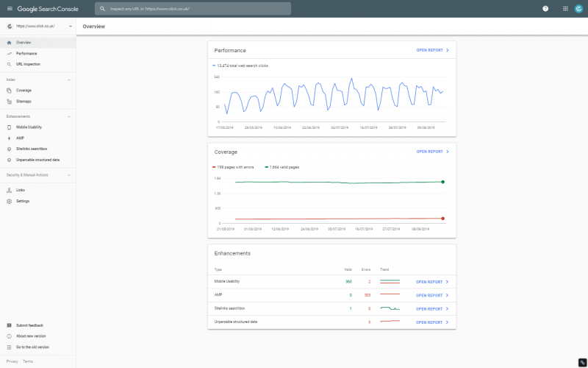
Task: Click the AMP row chevron arrow
Action: [x=447, y=296]
